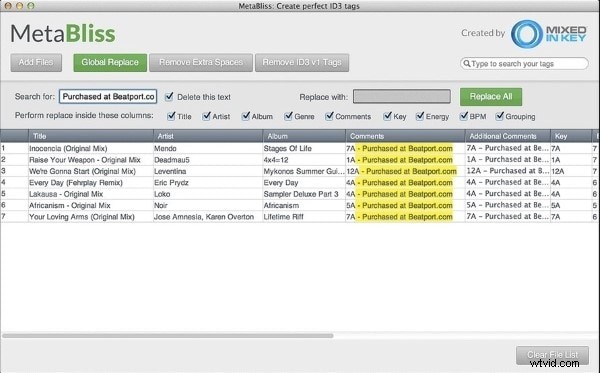Sort by the Comments column header
This screenshot has width=600, height=373.
point(405,136)
